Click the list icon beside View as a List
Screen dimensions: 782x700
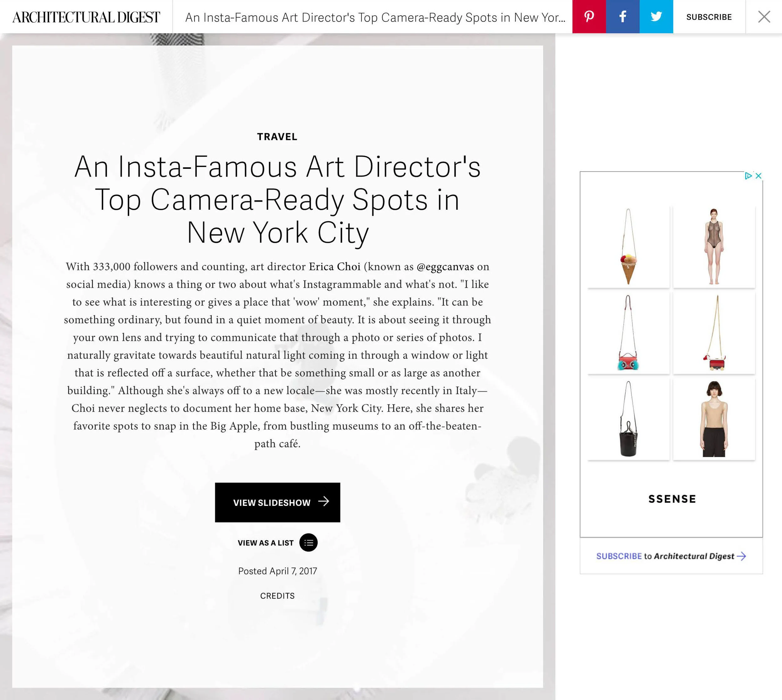(x=308, y=543)
